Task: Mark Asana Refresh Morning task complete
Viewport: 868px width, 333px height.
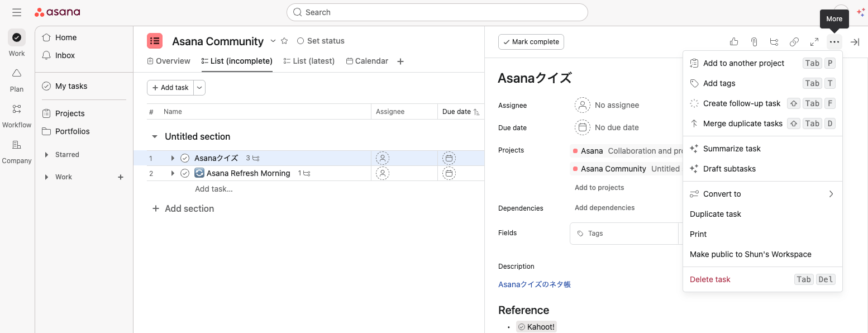Action: click(185, 173)
